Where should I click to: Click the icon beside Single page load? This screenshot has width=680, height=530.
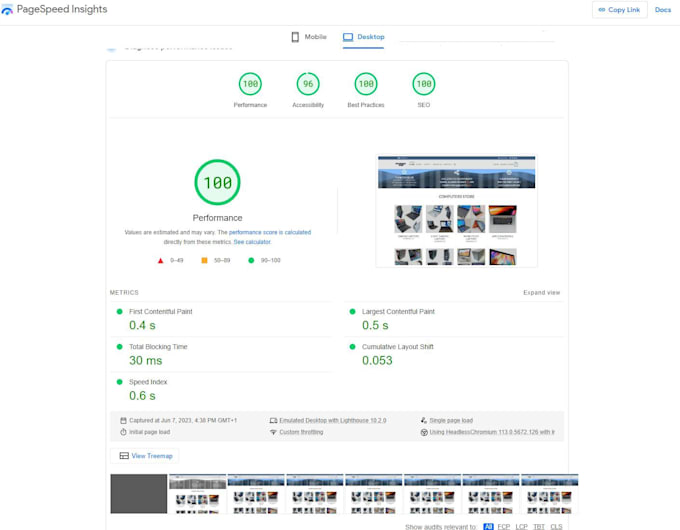424,420
